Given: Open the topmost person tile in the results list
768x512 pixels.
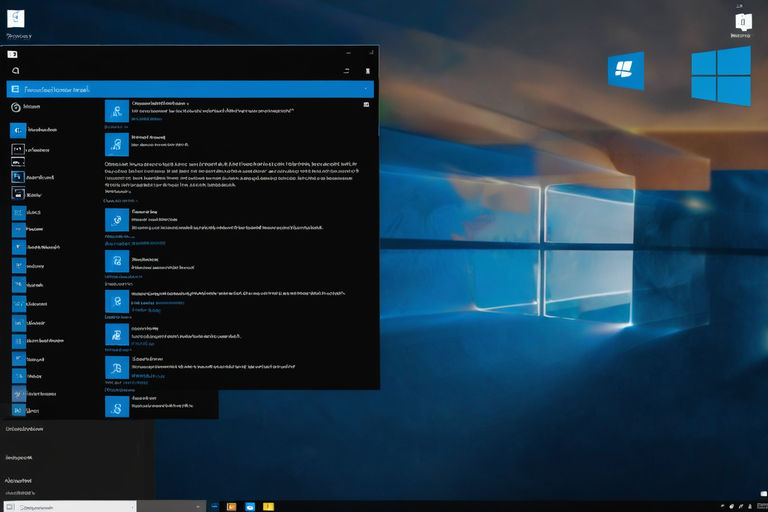Looking at the screenshot, I should 117,111.
